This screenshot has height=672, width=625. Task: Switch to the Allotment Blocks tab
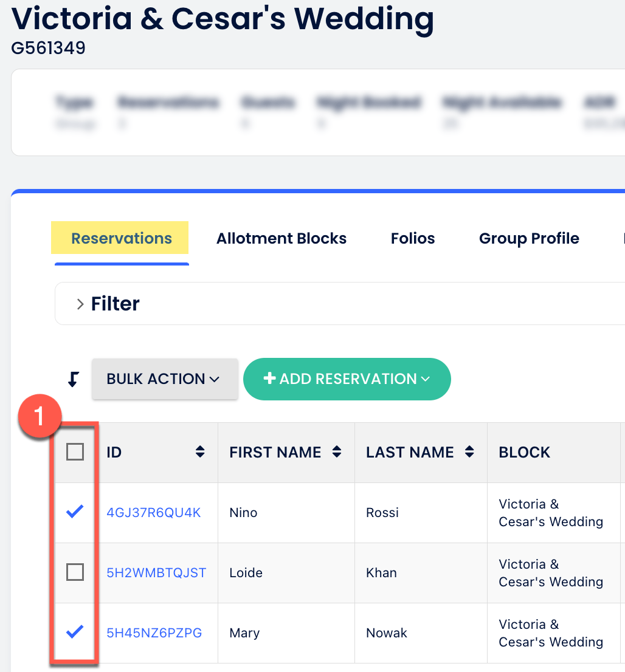281,238
